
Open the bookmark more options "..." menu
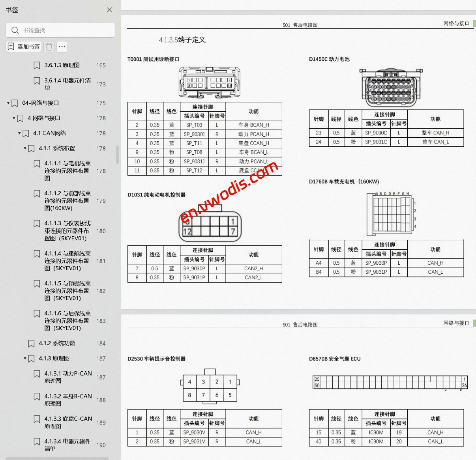pyautogui.click(x=62, y=47)
